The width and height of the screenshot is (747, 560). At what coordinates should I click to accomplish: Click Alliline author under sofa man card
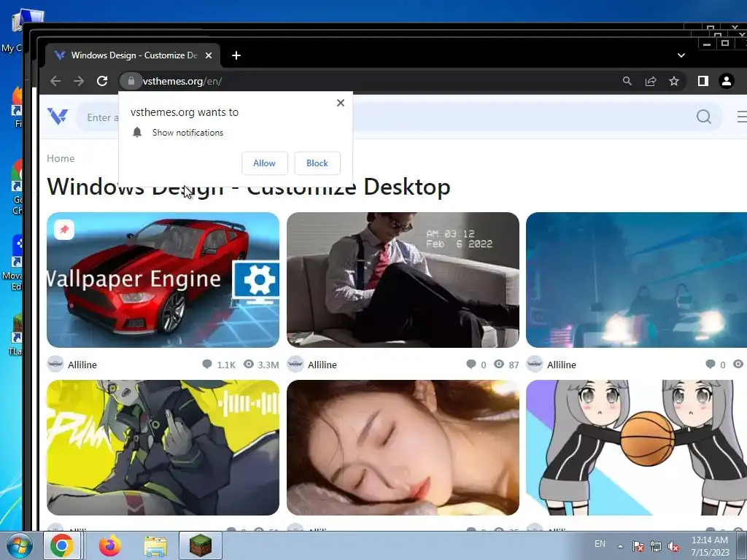322,365
